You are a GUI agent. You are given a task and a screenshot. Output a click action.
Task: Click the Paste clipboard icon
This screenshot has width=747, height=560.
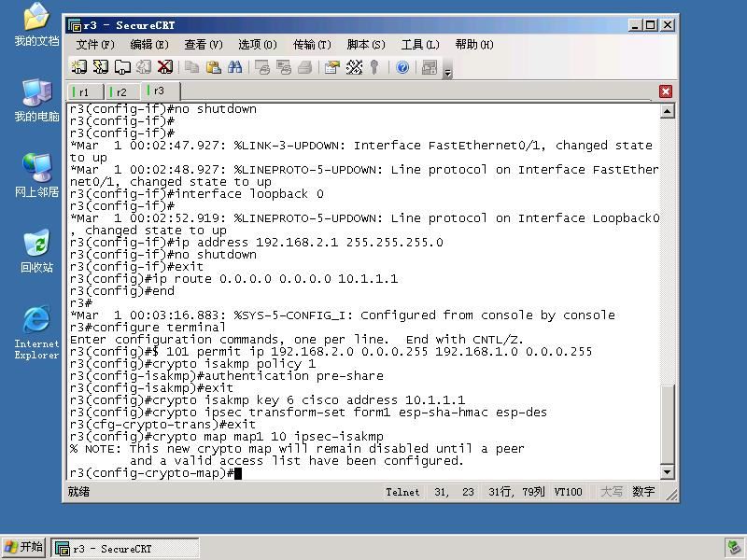214,67
